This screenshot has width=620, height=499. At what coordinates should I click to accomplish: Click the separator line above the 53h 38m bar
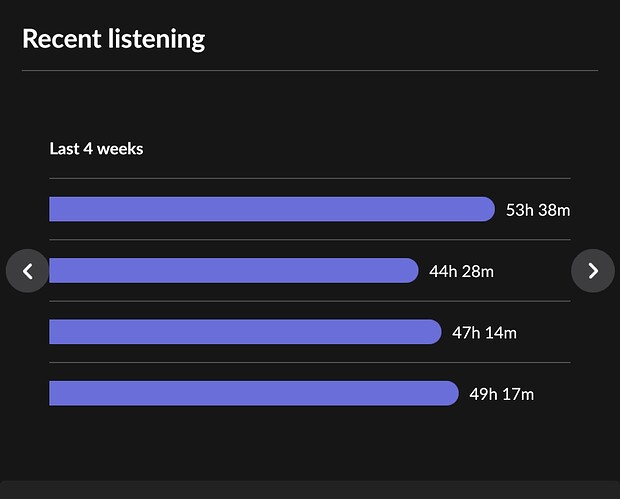point(310,179)
